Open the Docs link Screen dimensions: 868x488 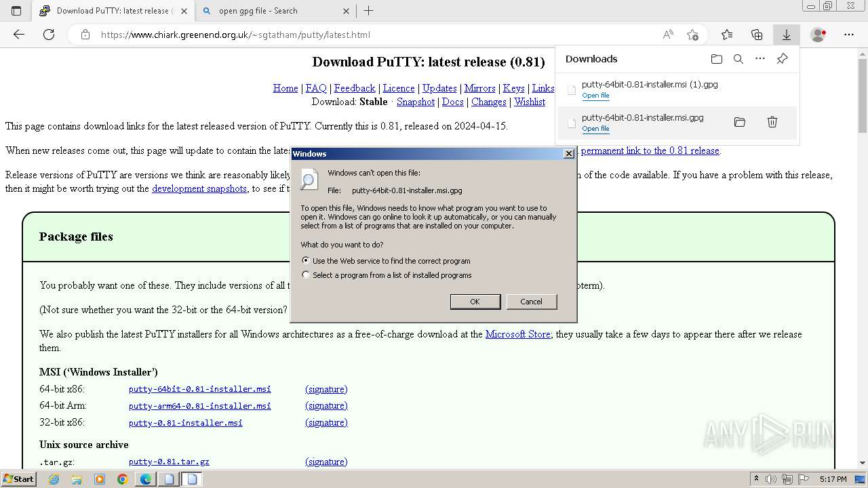(x=452, y=102)
